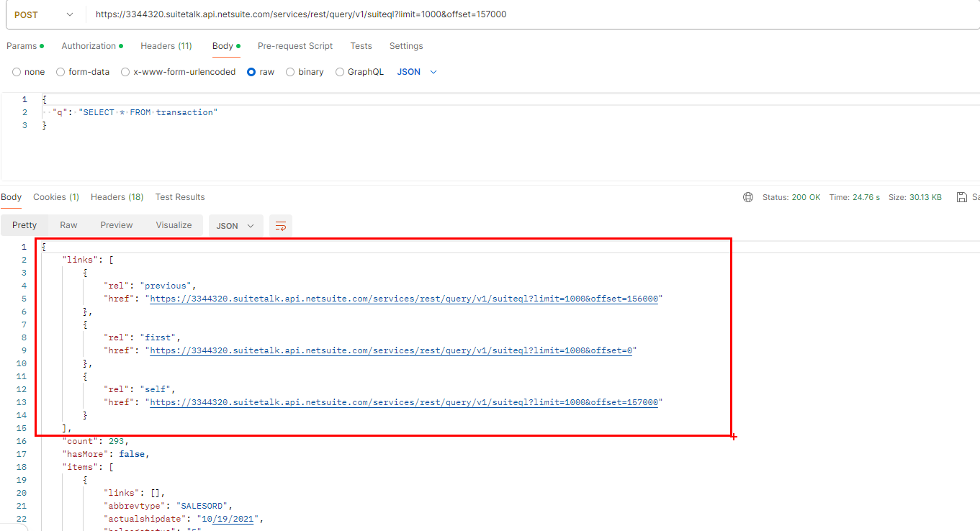Open the Params tab

pyautogui.click(x=25, y=46)
